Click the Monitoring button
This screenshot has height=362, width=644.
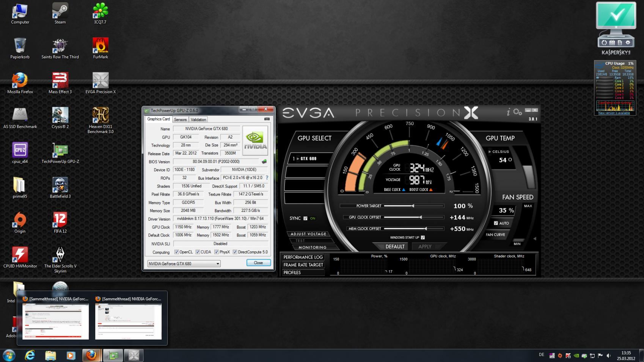312,247
